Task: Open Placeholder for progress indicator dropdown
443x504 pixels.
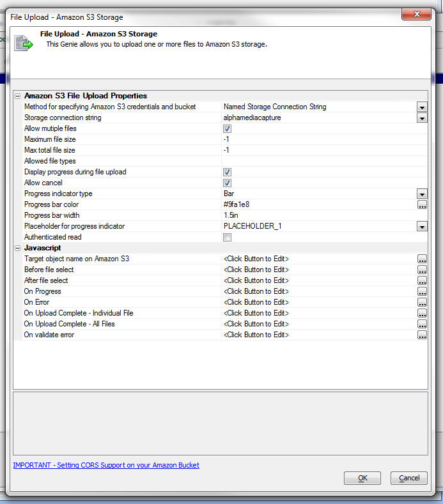Action: click(422, 226)
